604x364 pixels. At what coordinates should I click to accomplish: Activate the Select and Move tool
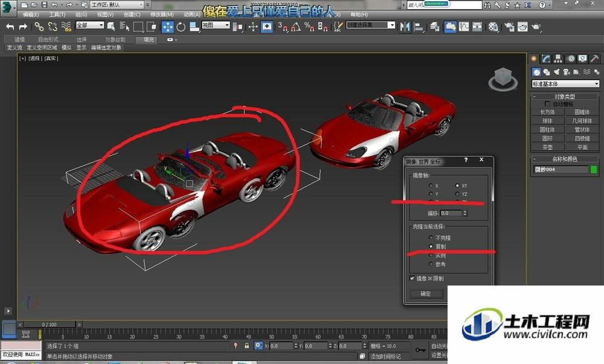[x=167, y=27]
